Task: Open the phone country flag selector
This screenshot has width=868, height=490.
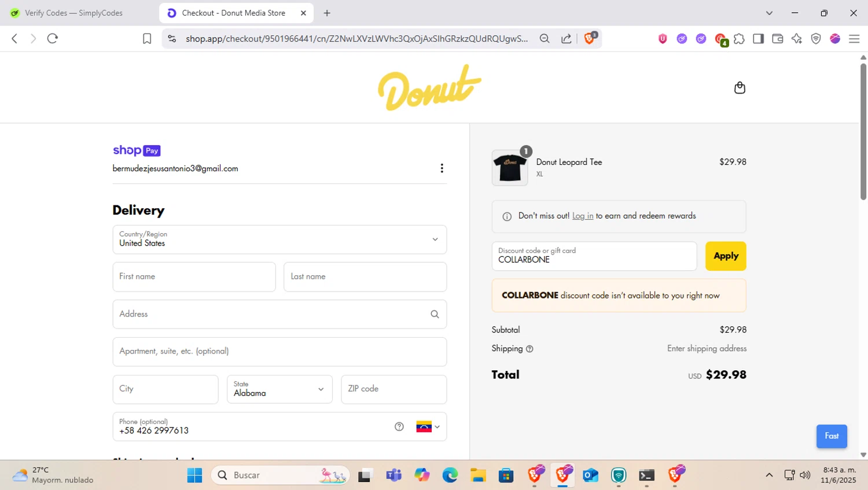Action: coord(428,427)
